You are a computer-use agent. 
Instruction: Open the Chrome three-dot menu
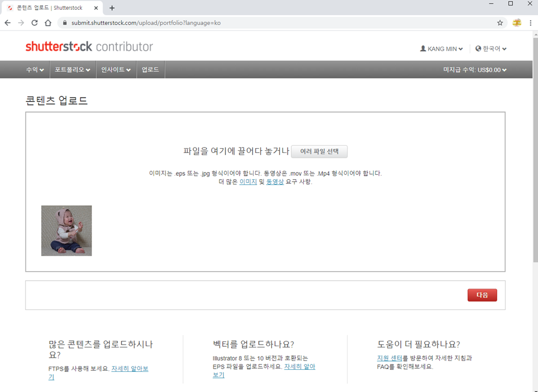click(x=530, y=23)
